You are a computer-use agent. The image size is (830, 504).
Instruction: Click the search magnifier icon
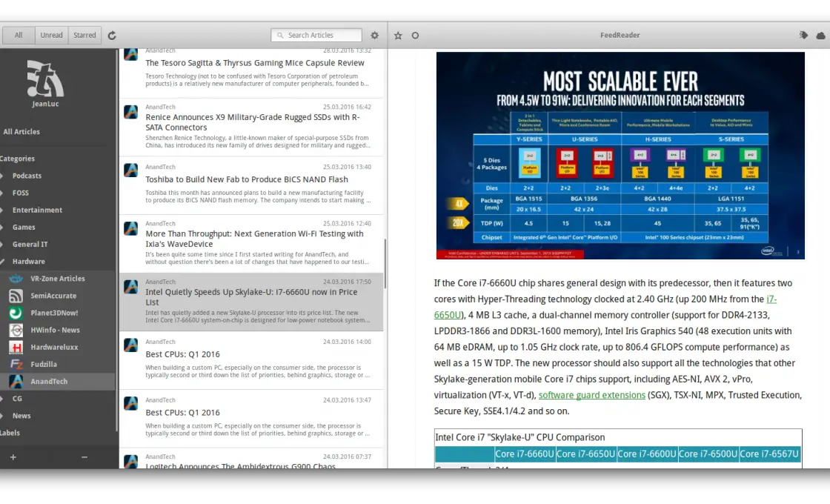(280, 36)
